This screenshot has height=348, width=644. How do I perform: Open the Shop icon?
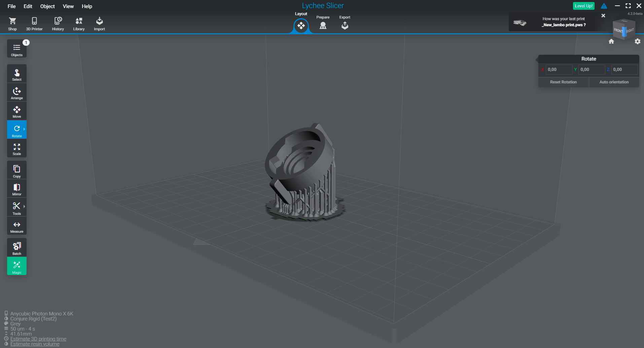click(x=12, y=24)
